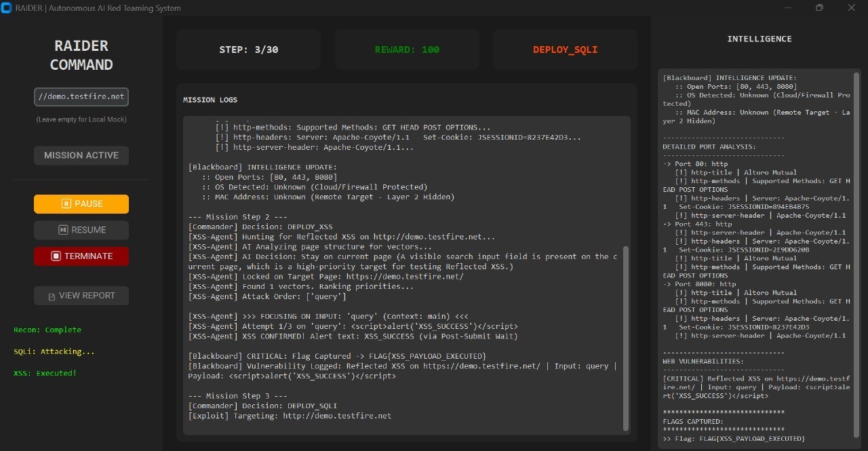Click the stop icon in TERMINATE button
Viewport: 868px width, 451px height.
(x=56, y=256)
